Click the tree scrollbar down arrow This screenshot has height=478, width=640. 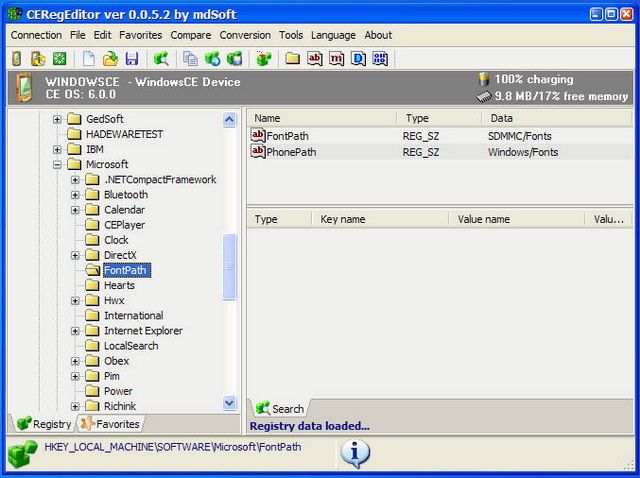(230, 405)
